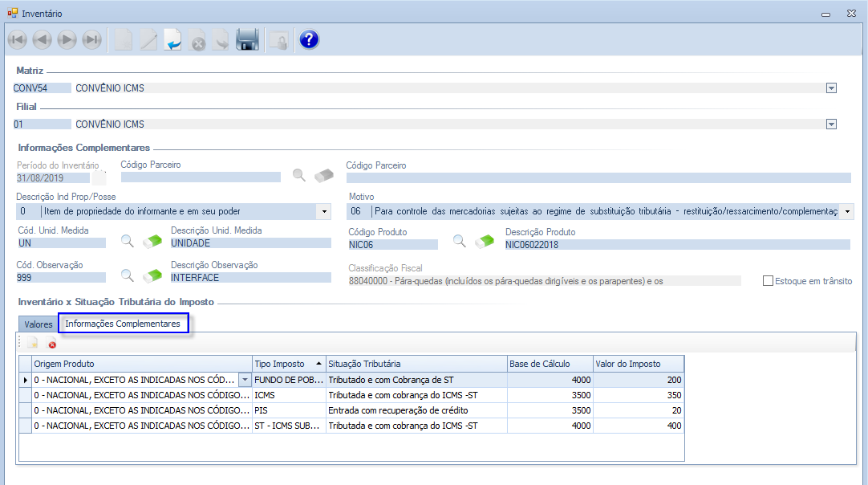Screen dimensions: 868x485
Task: Switch to the Informações Complementares tab
Action: [123, 324]
